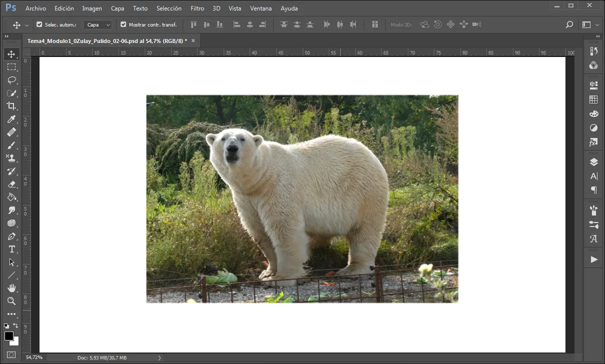This screenshot has width=605, height=364.
Task: Select the Horizontal Type tool
Action: 12,249
